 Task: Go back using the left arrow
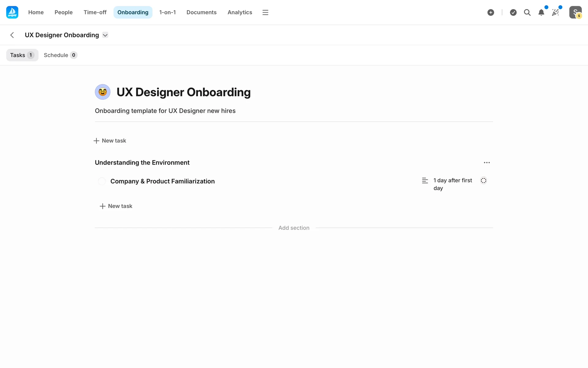pyautogui.click(x=12, y=35)
